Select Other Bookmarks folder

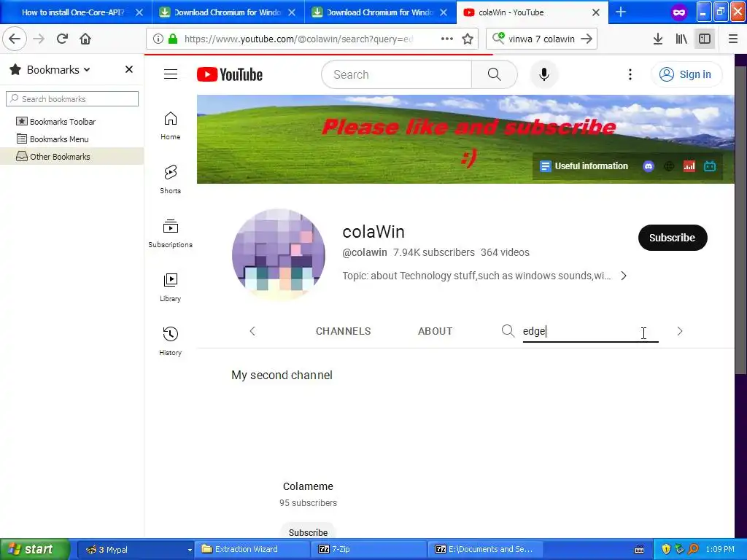click(x=60, y=157)
